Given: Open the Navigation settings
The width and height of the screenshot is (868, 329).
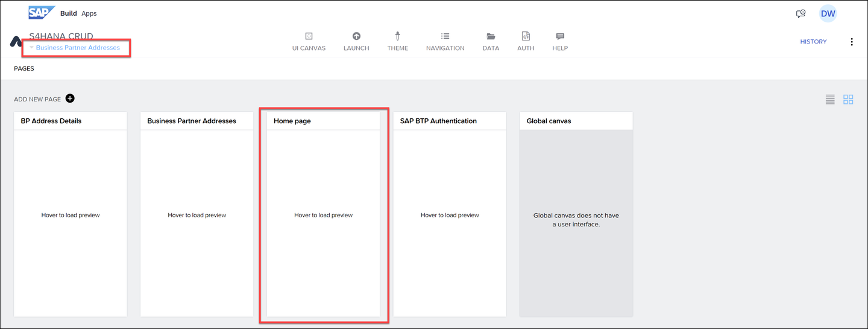Looking at the screenshot, I should [445, 42].
